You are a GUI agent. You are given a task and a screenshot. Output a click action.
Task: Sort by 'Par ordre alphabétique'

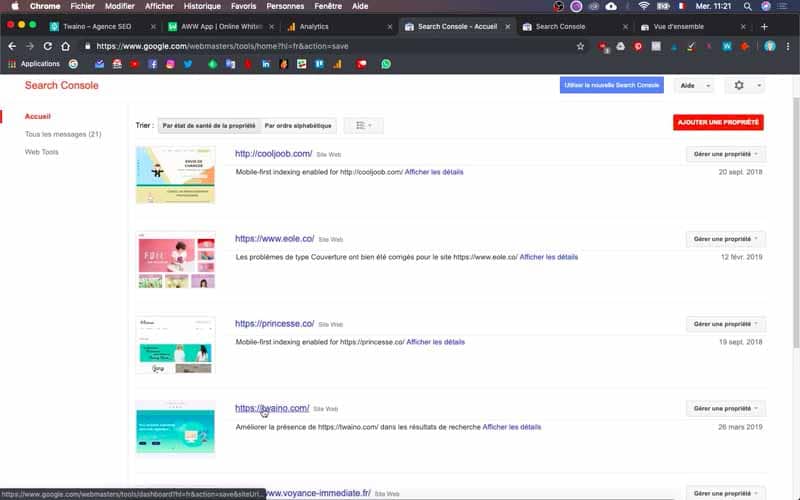coord(298,126)
